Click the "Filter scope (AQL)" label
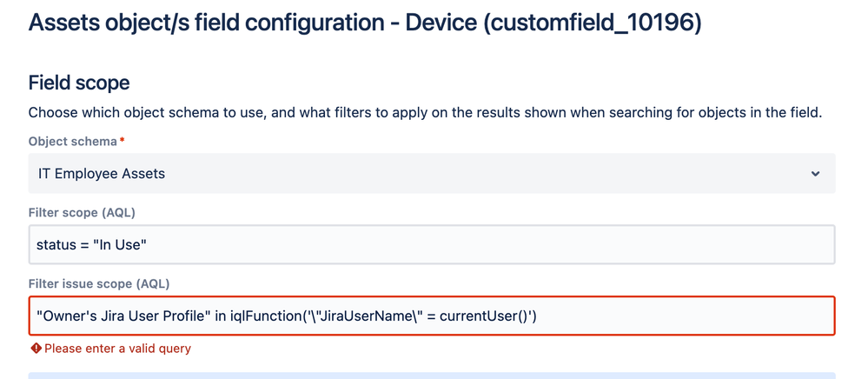This screenshot has width=868, height=379. (x=82, y=213)
